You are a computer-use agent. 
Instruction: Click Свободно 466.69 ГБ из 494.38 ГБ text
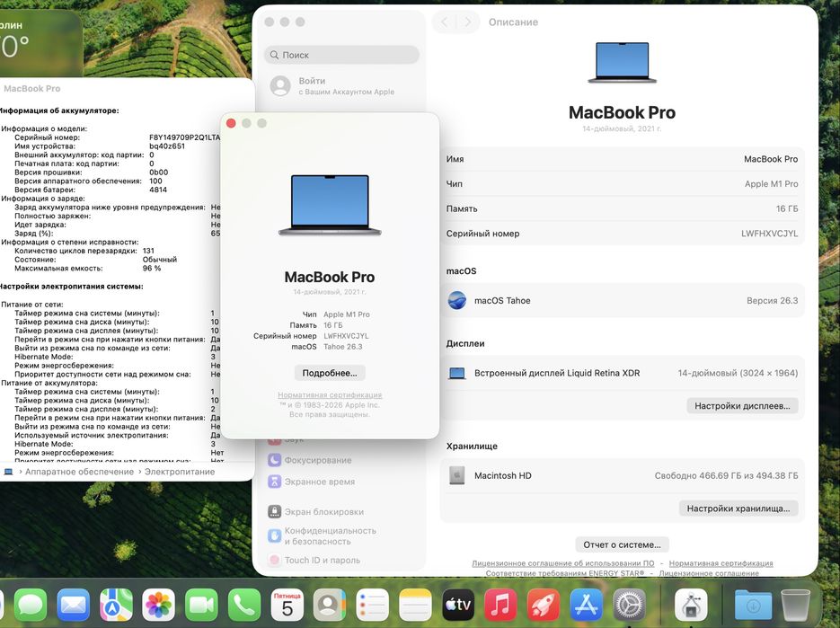(726, 475)
